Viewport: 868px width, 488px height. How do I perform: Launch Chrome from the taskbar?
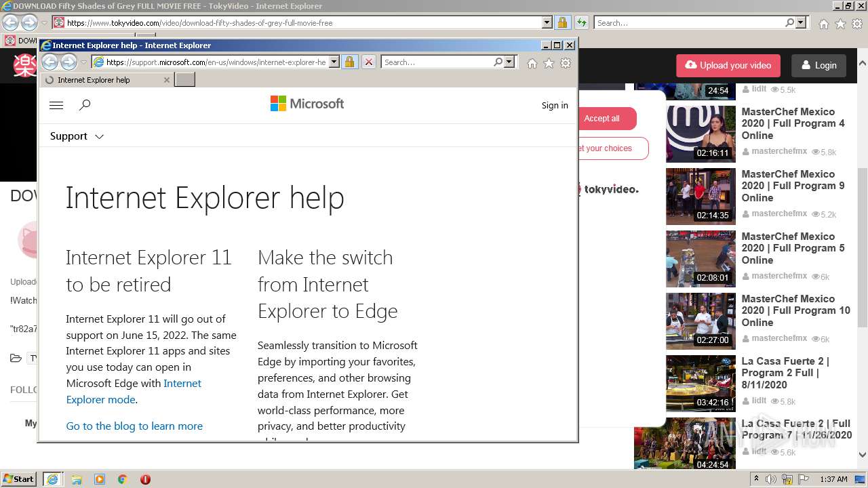[x=122, y=479]
